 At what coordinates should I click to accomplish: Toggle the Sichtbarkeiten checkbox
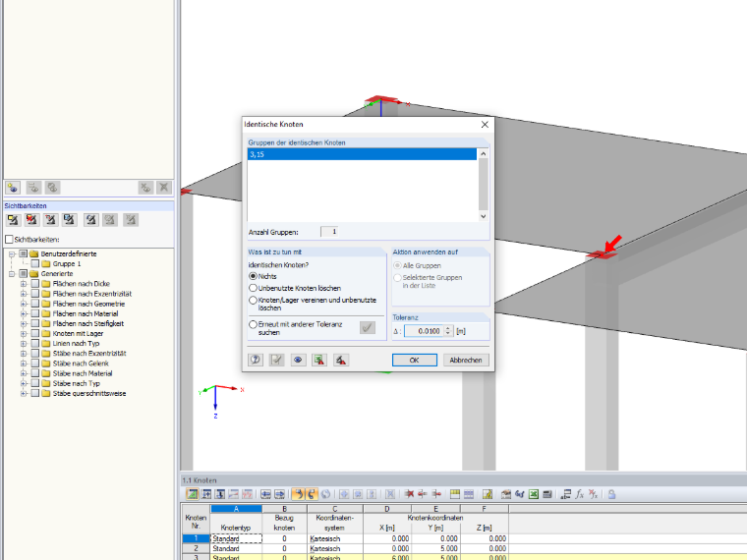(9, 239)
